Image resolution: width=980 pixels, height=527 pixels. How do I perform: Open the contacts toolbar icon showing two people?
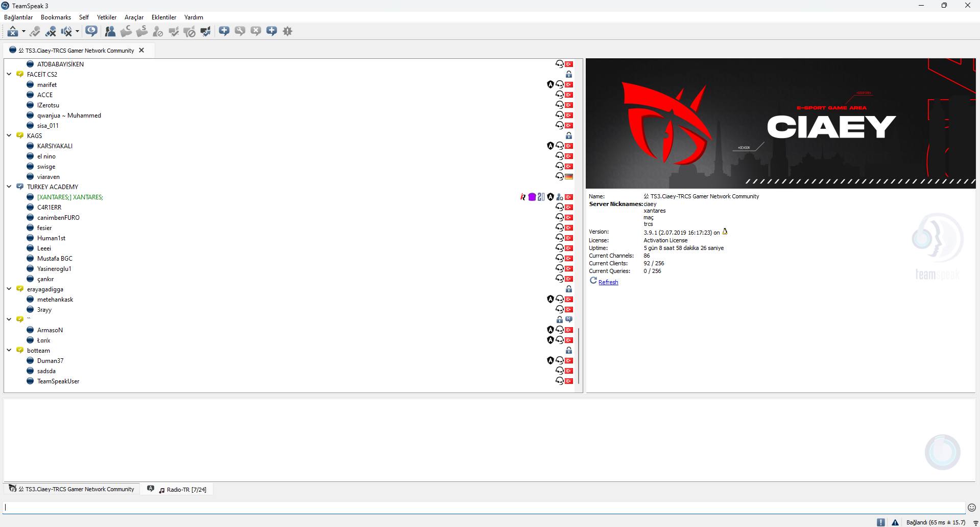tap(110, 31)
